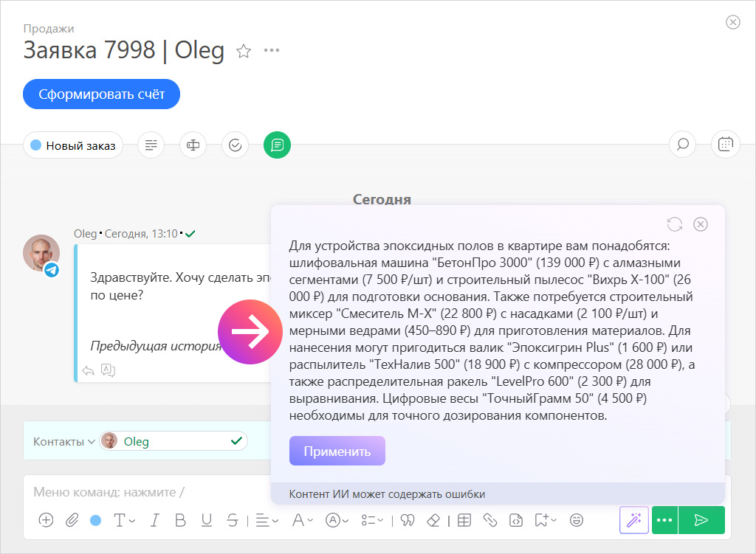Toggle strikethrough formatting
This screenshot has width=756, height=554.
point(232,520)
